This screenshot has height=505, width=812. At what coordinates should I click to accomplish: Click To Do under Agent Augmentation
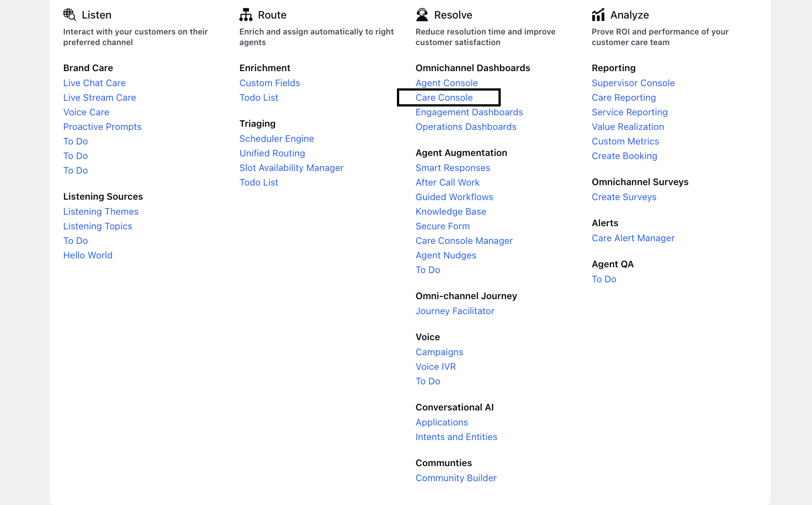[x=428, y=270]
